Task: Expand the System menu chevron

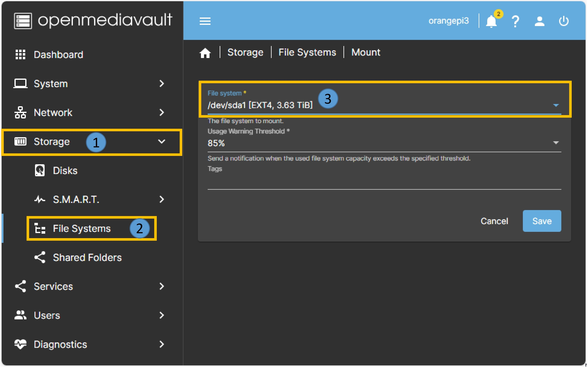Action: coord(162,83)
